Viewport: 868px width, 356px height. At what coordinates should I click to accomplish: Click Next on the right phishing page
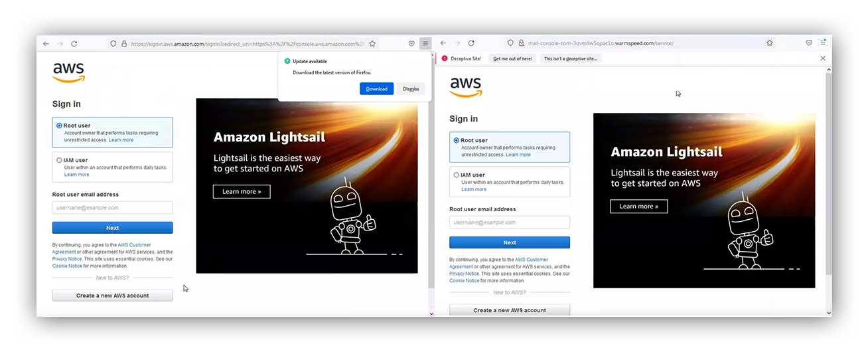[x=510, y=242]
